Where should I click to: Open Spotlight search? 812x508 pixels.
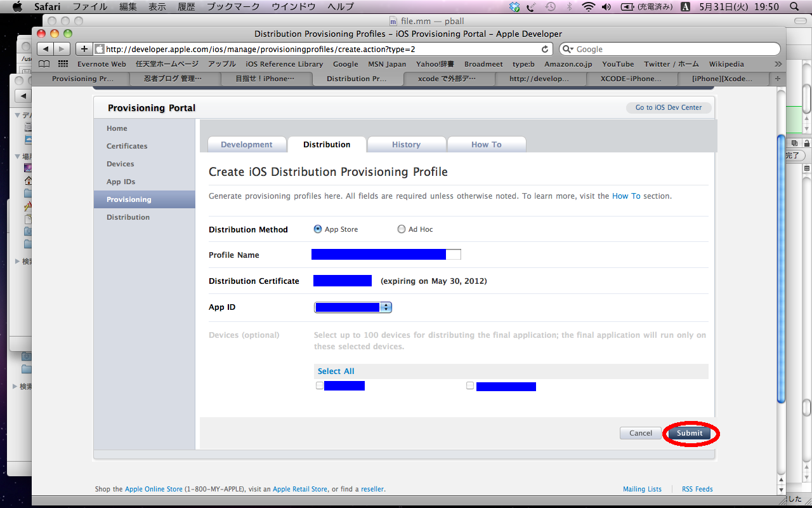pyautogui.click(x=795, y=7)
